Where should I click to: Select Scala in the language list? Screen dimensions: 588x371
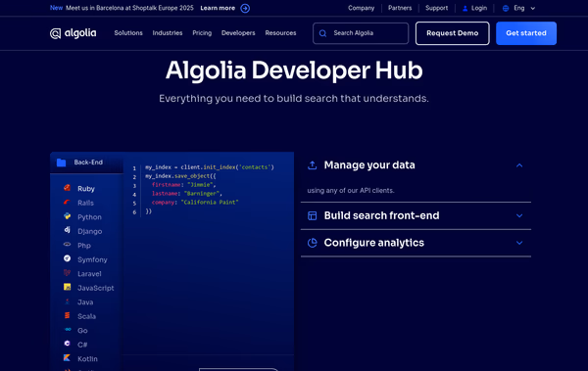(86, 316)
